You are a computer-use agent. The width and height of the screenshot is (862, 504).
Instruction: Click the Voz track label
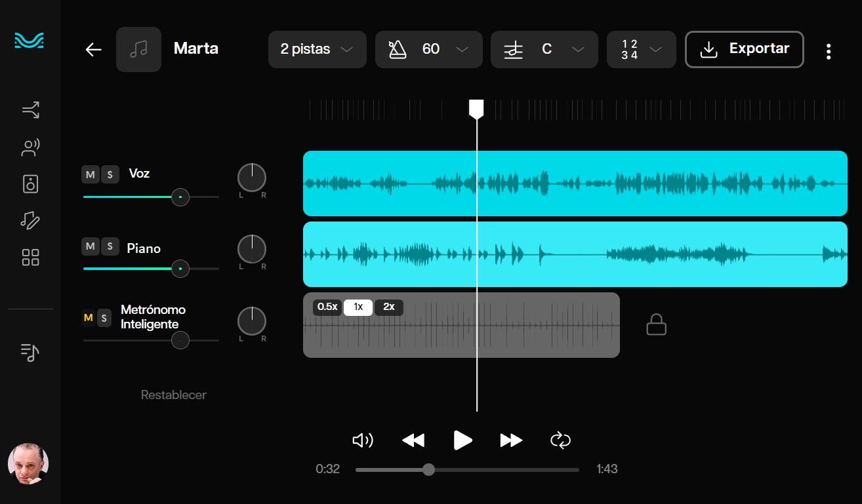coord(139,174)
